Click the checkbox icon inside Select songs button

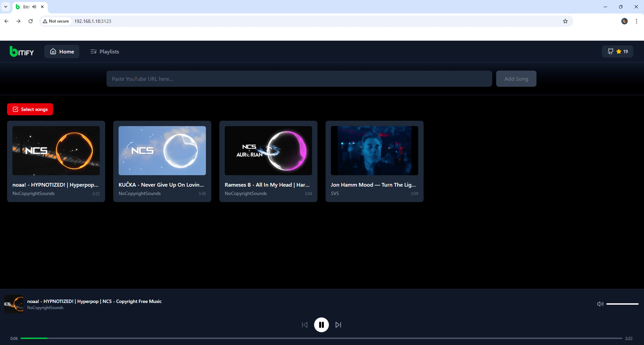click(x=15, y=109)
